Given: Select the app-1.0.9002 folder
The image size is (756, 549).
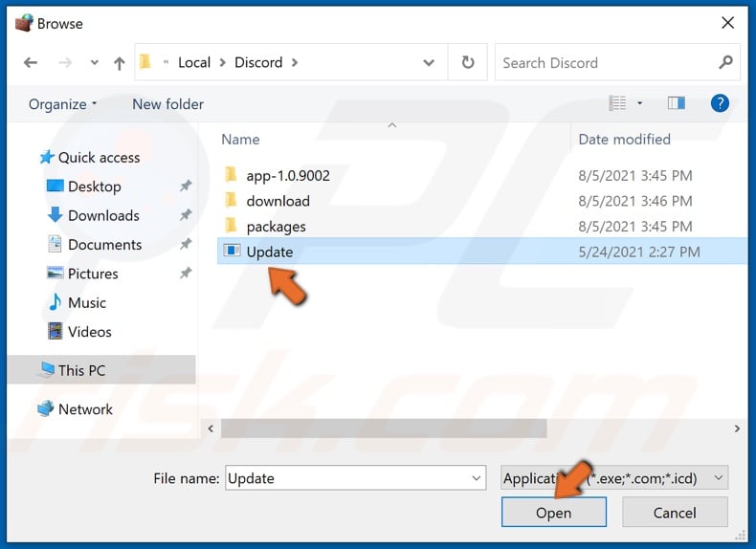Looking at the screenshot, I should pyautogui.click(x=288, y=176).
